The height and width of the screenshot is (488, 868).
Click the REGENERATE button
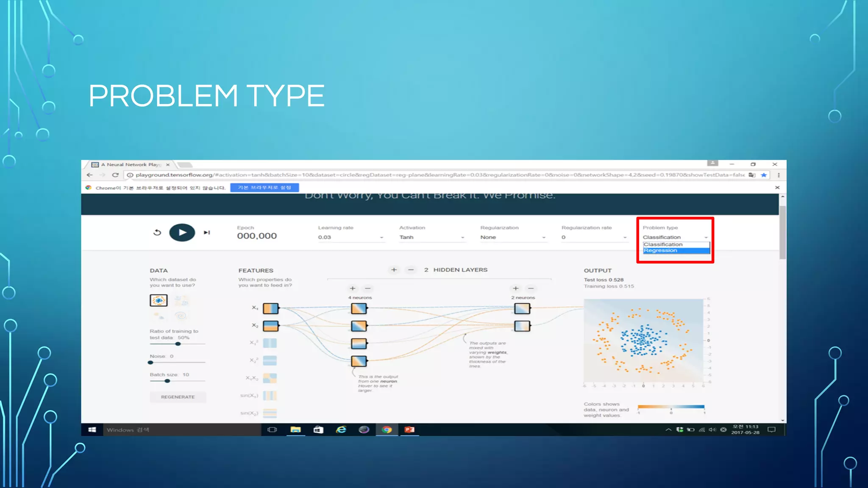pyautogui.click(x=178, y=397)
